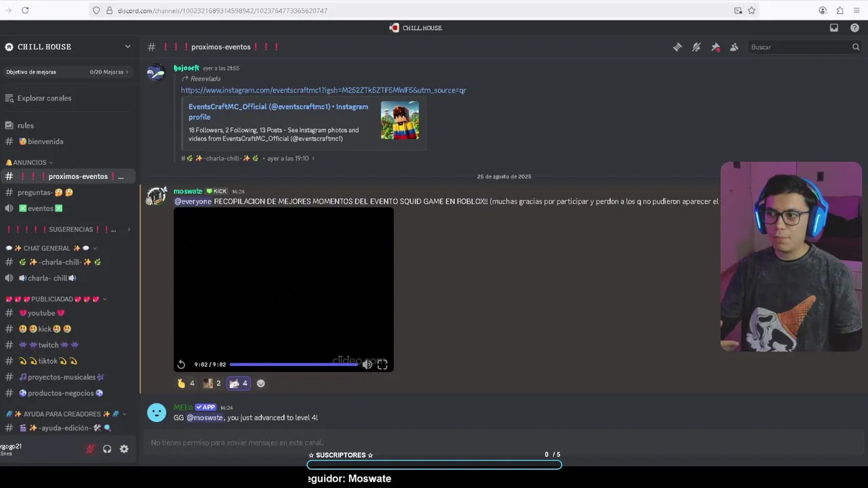Collapse the PUBLICIADAD category

(x=56, y=299)
